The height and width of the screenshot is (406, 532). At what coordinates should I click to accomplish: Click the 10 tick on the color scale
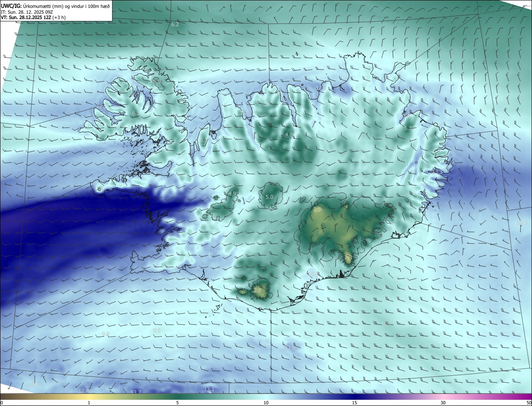tap(266, 403)
